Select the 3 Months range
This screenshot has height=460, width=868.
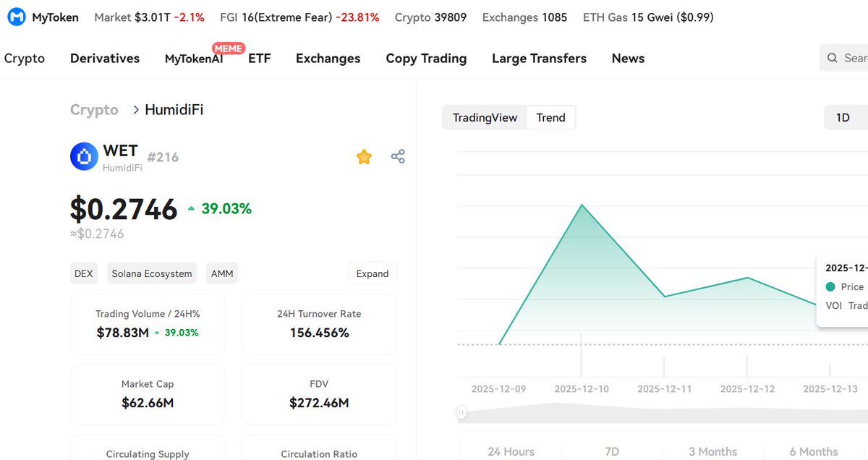(712, 451)
